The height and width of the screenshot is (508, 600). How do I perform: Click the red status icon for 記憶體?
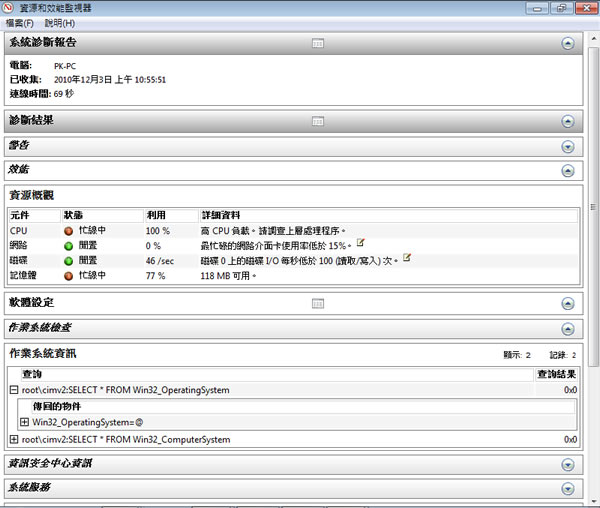(x=69, y=274)
